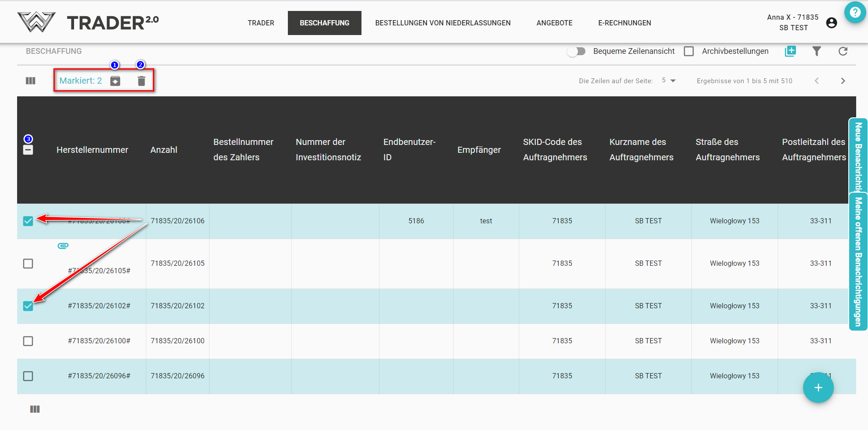Click the user account avatar icon
Image resolution: width=868 pixels, height=430 pixels.
tap(831, 23)
